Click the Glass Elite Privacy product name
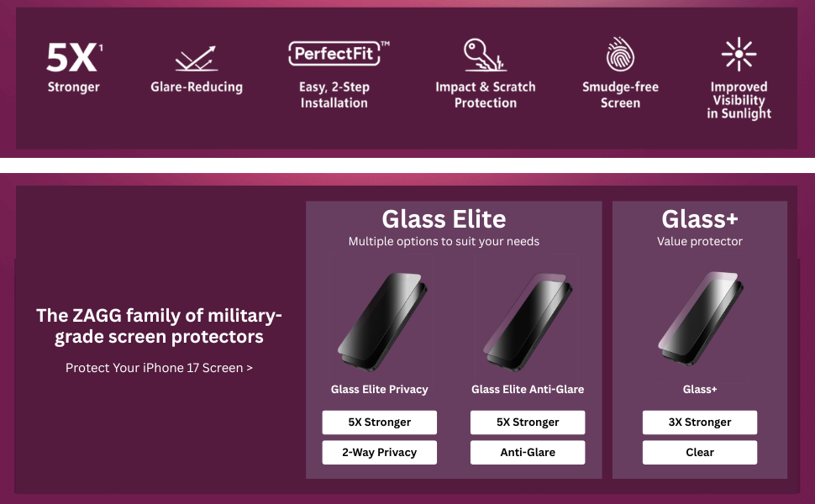This screenshot has height=504, width=815. click(380, 389)
